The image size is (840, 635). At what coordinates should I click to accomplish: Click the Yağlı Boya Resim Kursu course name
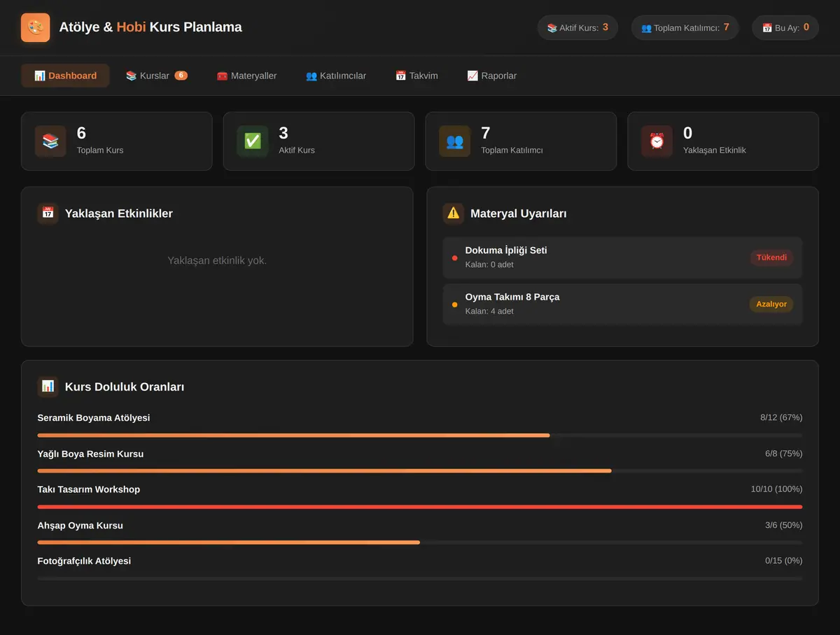[x=90, y=454]
